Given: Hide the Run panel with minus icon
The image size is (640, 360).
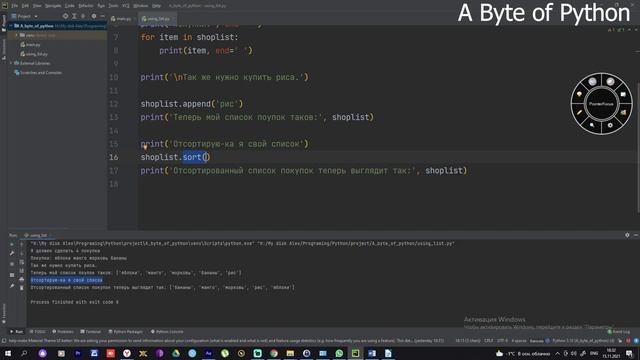Looking at the screenshot, I should [x=636, y=235].
